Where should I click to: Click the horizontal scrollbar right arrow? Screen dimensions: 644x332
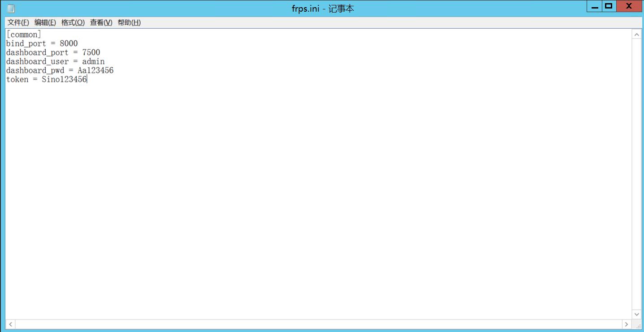click(627, 324)
